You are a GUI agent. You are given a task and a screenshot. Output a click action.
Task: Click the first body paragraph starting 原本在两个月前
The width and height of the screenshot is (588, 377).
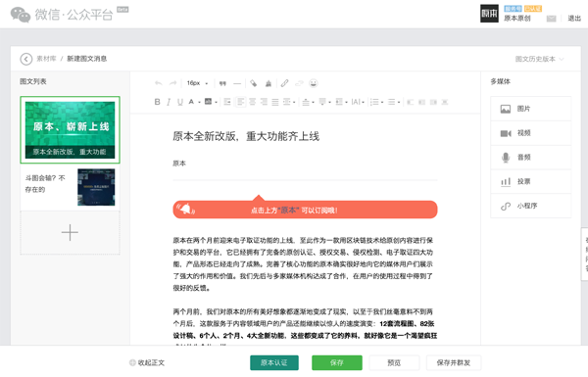pos(304,263)
